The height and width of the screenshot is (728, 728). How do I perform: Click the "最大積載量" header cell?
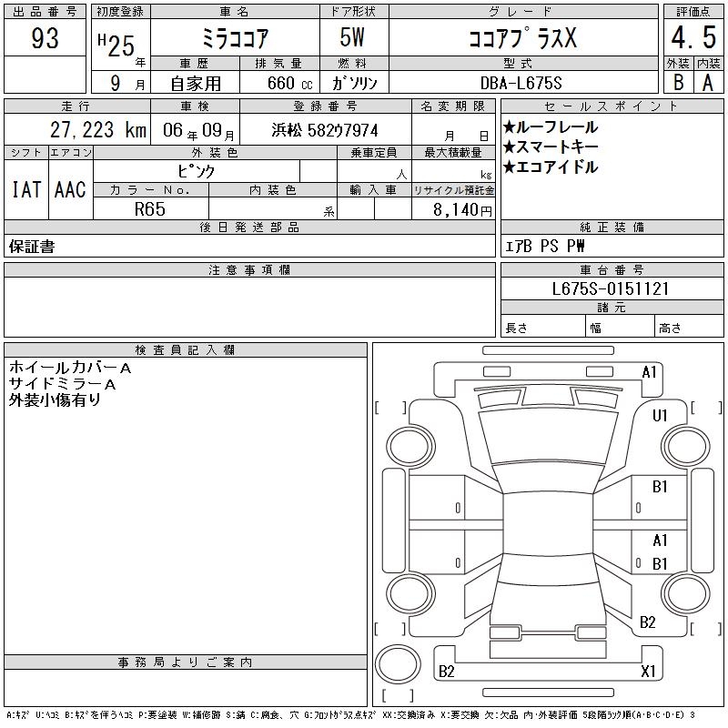453,153
